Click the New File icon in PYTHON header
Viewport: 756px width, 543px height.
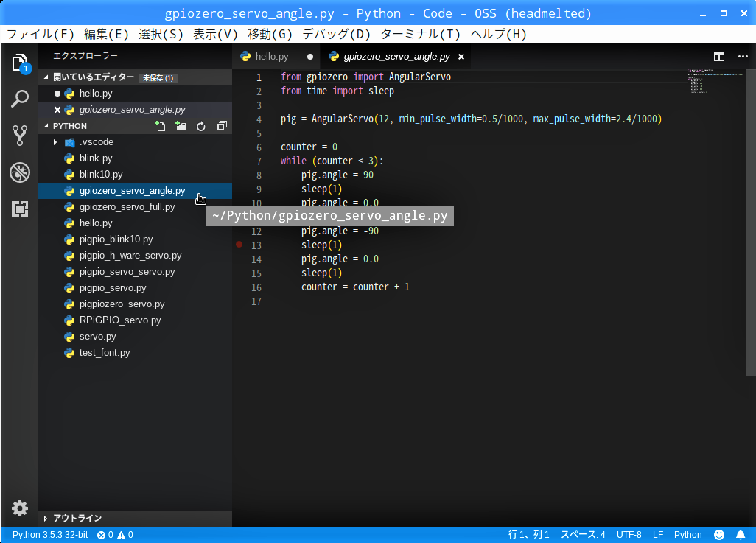(160, 126)
